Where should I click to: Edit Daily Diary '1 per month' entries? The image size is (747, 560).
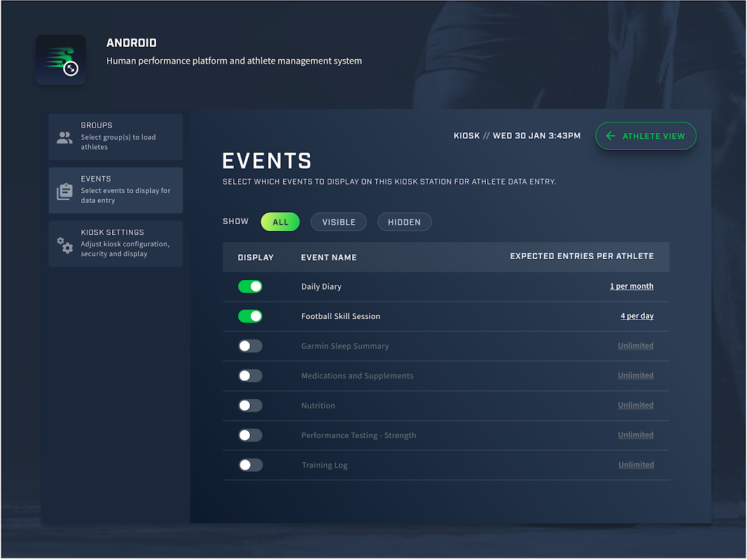631,286
